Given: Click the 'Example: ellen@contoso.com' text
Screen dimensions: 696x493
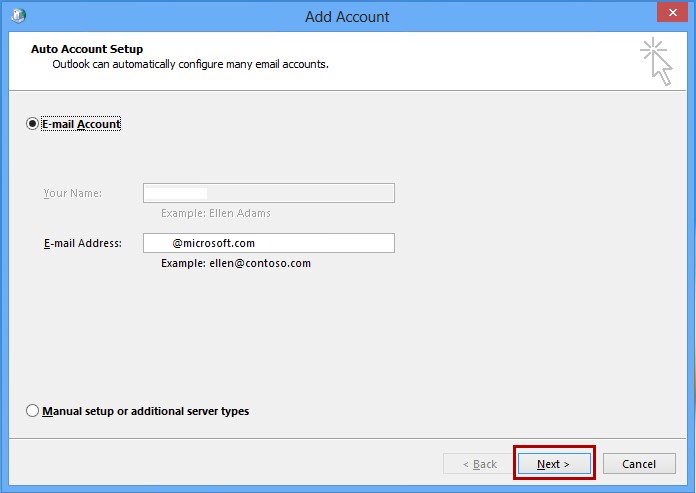Looking at the screenshot, I should pyautogui.click(x=236, y=263).
